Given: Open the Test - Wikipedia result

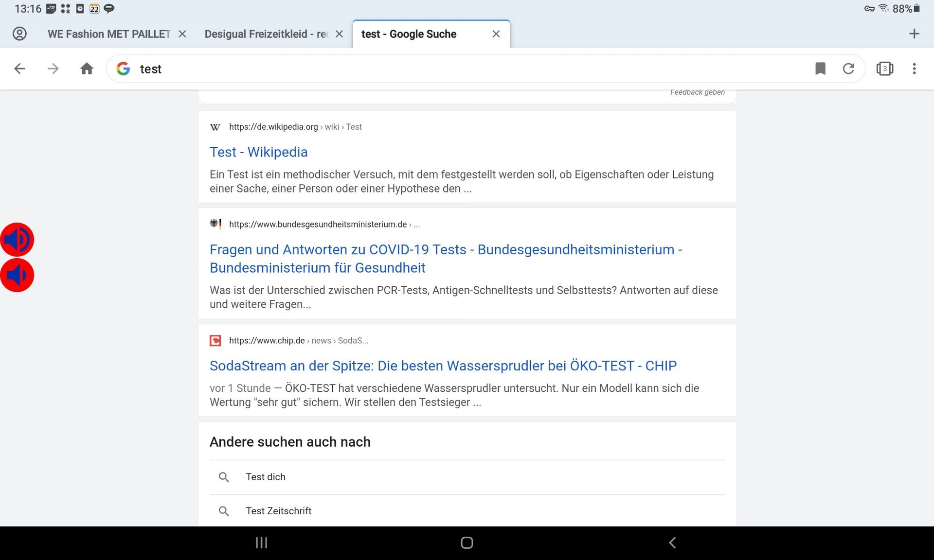Looking at the screenshot, I should click(258, 152).
